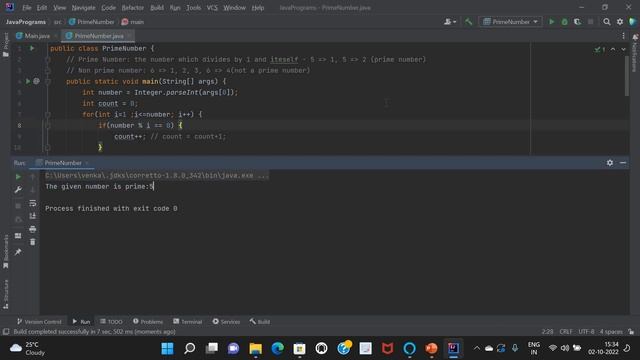Change 4 spaces indent setting

click(x=611, y=331)
